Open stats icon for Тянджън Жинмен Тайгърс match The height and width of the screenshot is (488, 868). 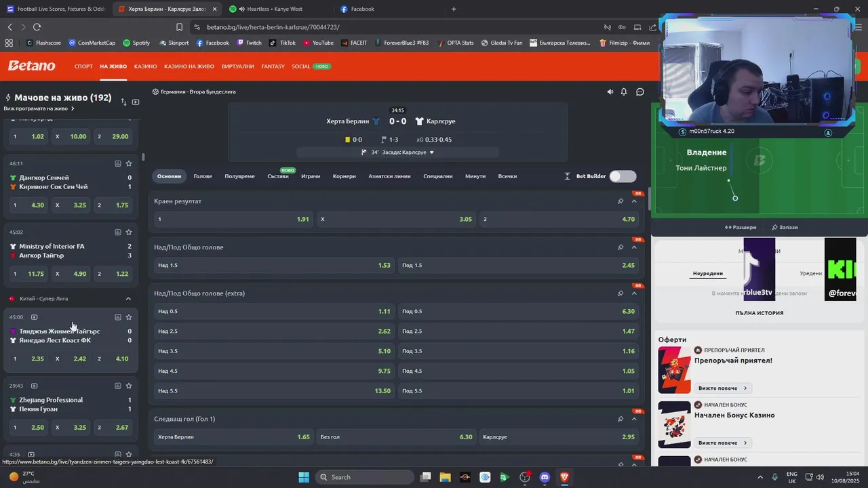click(x=118, y=317)
